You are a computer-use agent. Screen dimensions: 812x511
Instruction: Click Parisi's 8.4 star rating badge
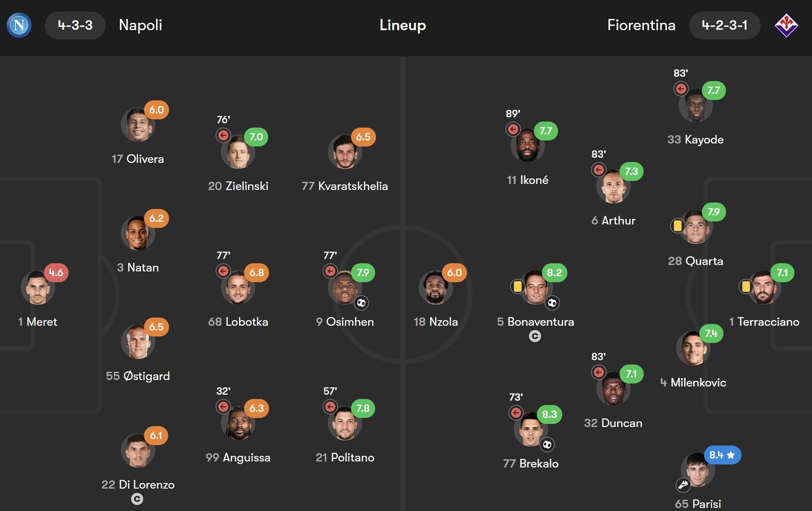coord(722,455)
